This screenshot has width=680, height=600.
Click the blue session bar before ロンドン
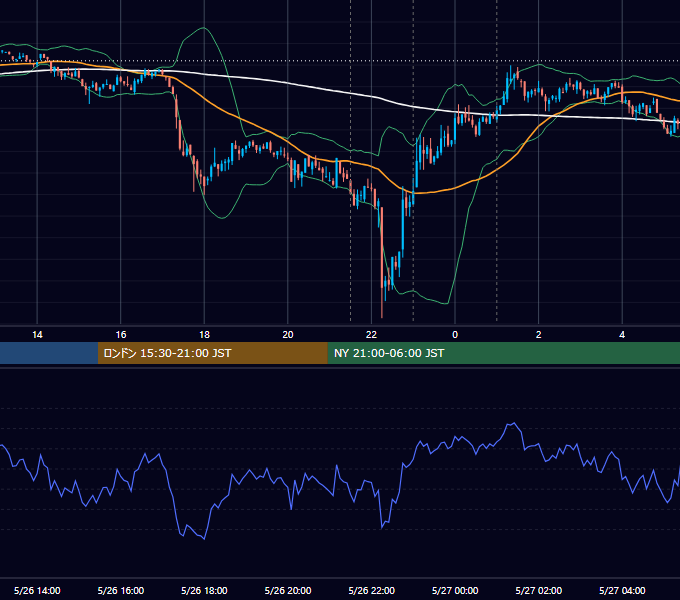click(x=49, y=353)
